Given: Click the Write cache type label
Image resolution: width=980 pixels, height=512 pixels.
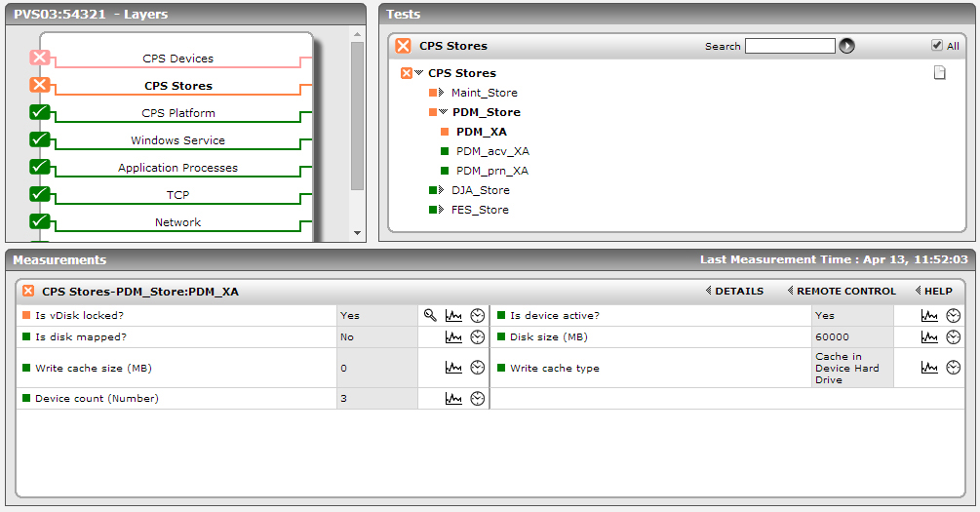Looking at the screenshot, I should point(555,368).
